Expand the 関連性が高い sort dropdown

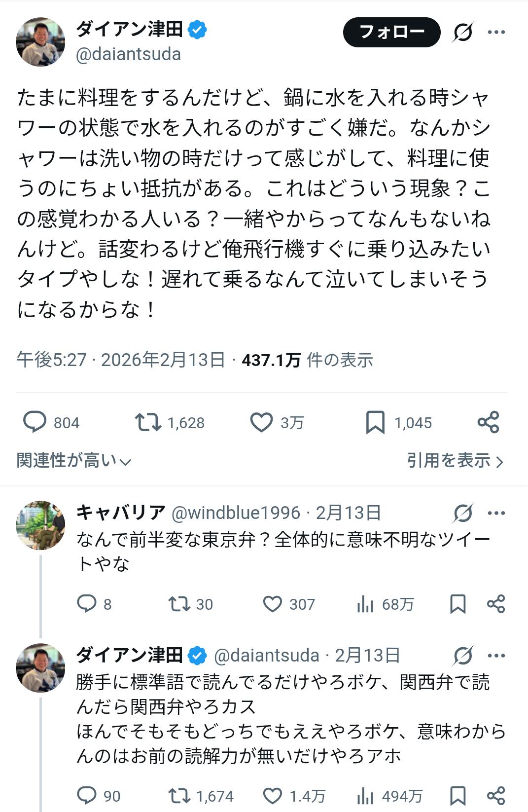click(x=74, y=461)
